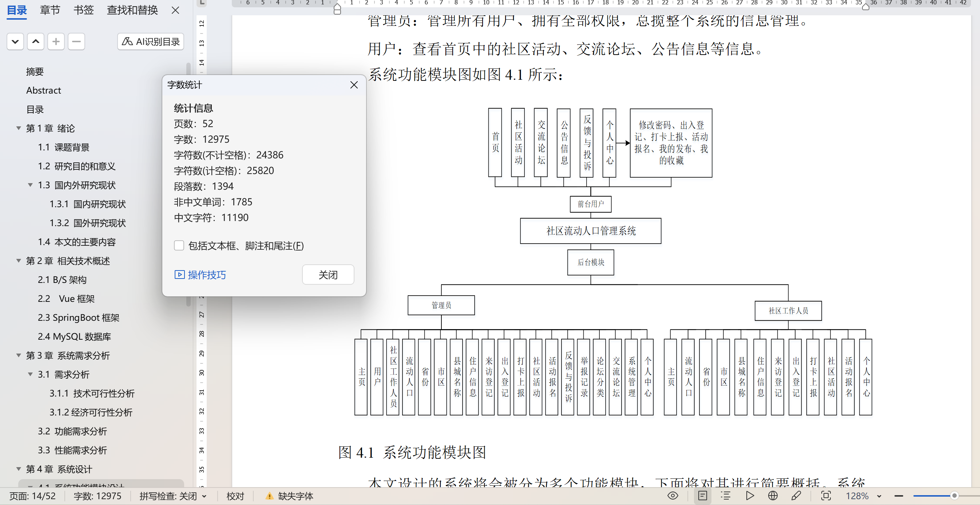Switch to page layout view icon
980x505 pixels.
tap(703, 496)
